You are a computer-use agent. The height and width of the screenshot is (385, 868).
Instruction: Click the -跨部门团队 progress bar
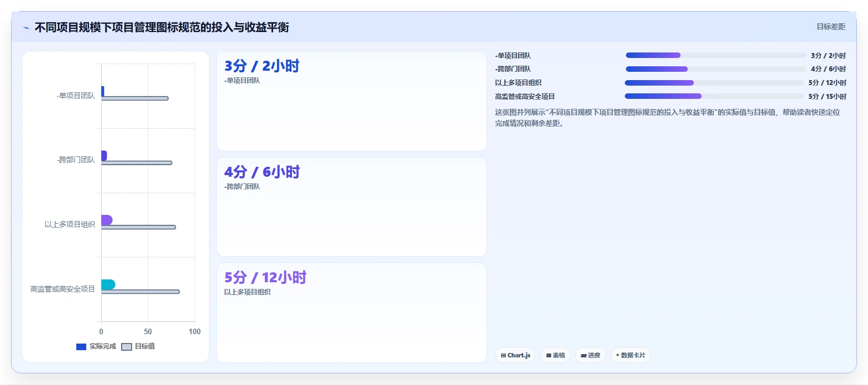click(x=716, y=69)
